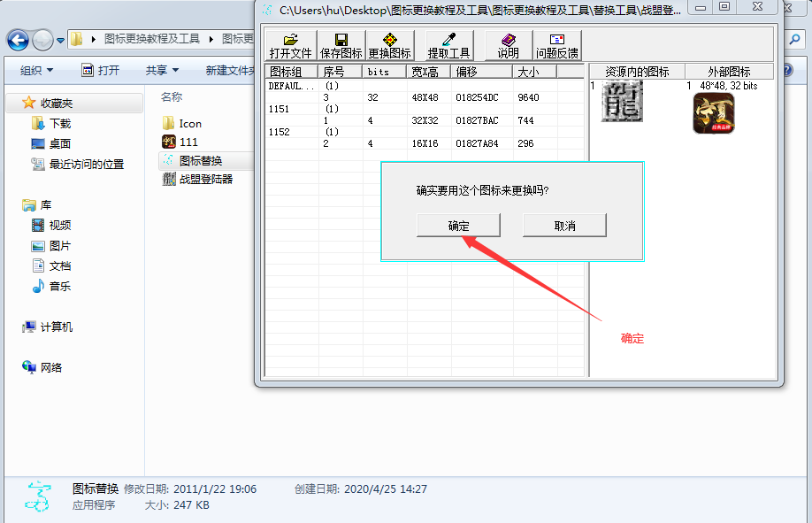The height and width of the screenshot is (523, 812).
Task: Click the Explorer help question mark icon
Action: (787, 70)
